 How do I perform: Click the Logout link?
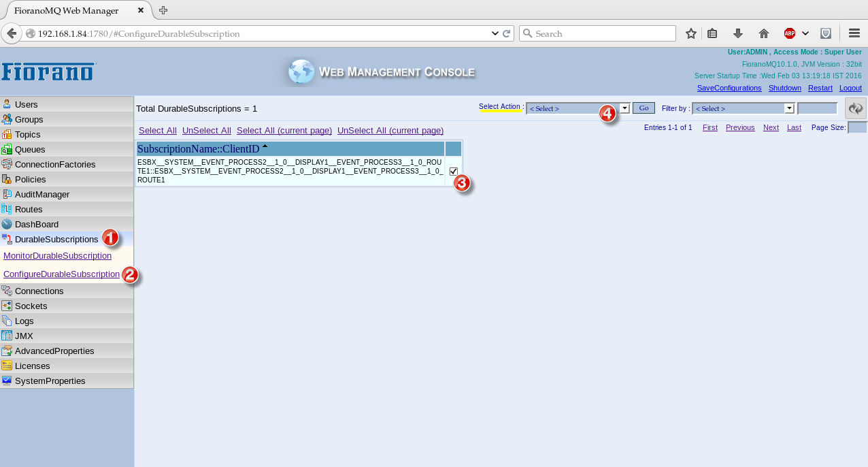click(x=850, y=88)
